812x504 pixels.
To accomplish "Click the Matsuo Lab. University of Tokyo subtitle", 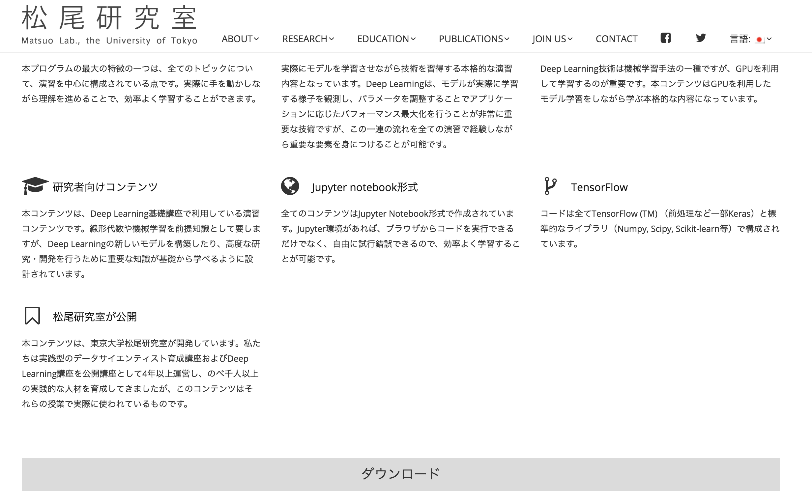I will click(x=109, y=41).
